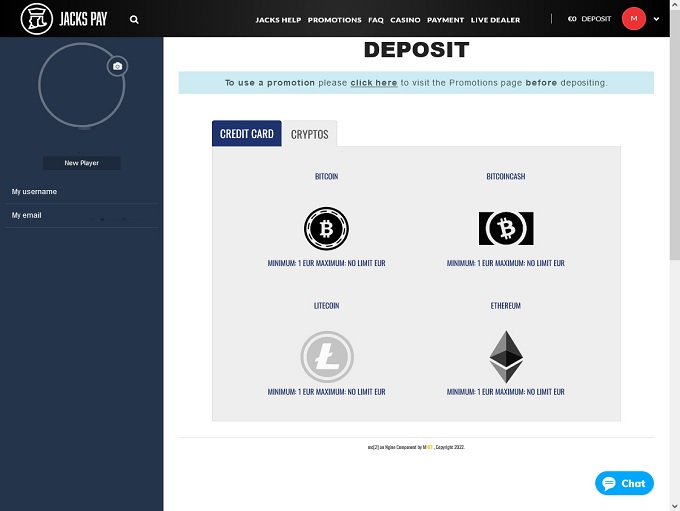680x511 pixels.
Task: Select the Bitcoin coin icon
Action: 326,229
